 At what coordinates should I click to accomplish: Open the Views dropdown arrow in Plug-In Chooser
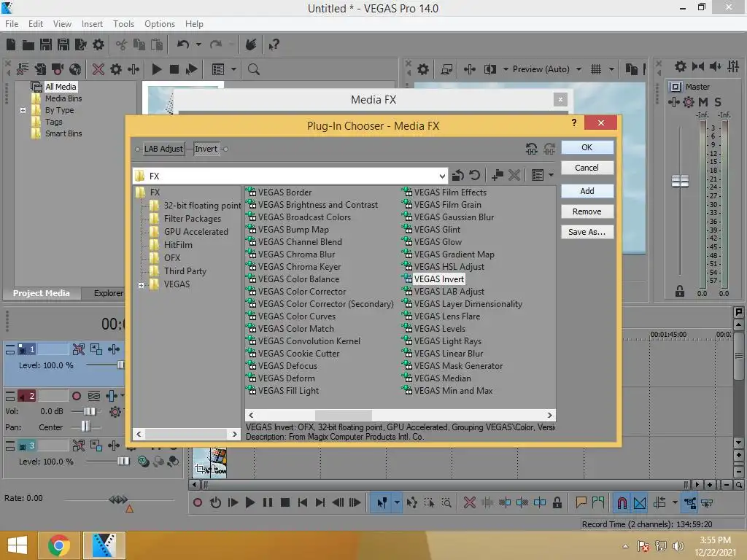pyautogui.click(x=551, y=175)
